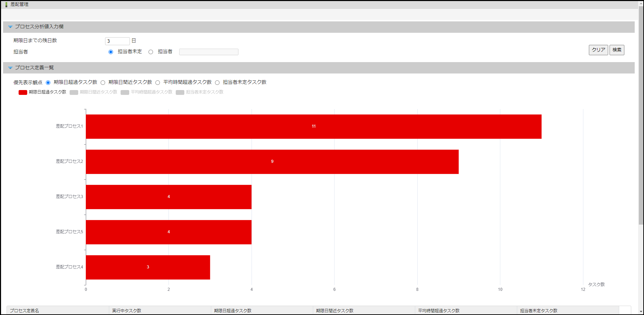The height and width of the screenshot is (315, 644).
Task: Click the 差配プロセス2 axis label
Action: (69, 161)
